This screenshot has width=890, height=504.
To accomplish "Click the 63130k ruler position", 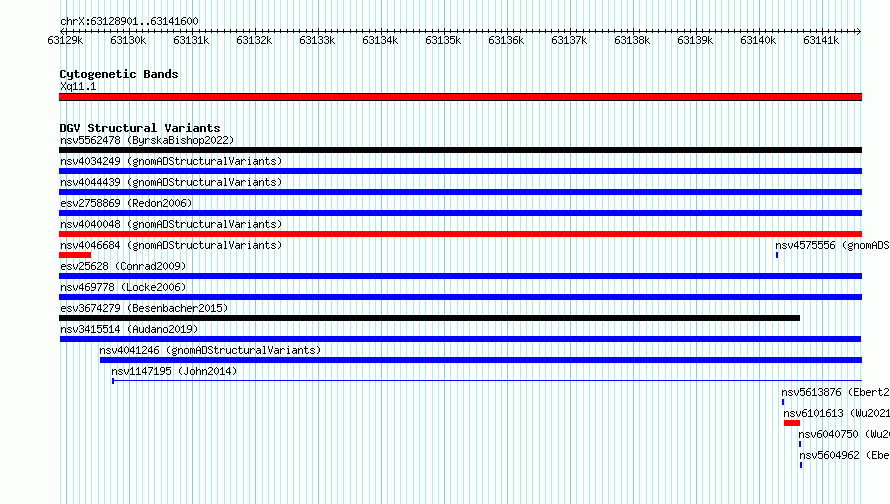I will click(x=128, y=40).
